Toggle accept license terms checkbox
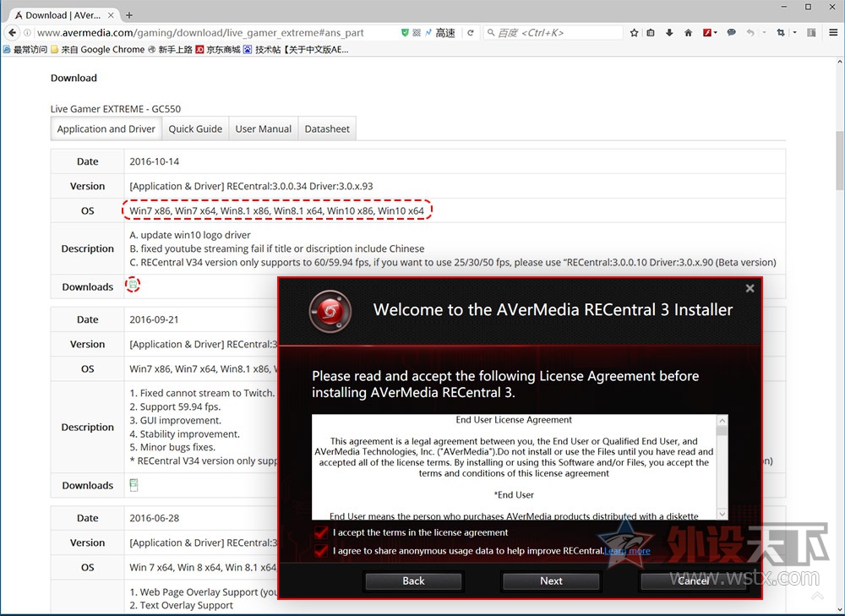This screenshot has height=616, width=845. click(320, 532)
